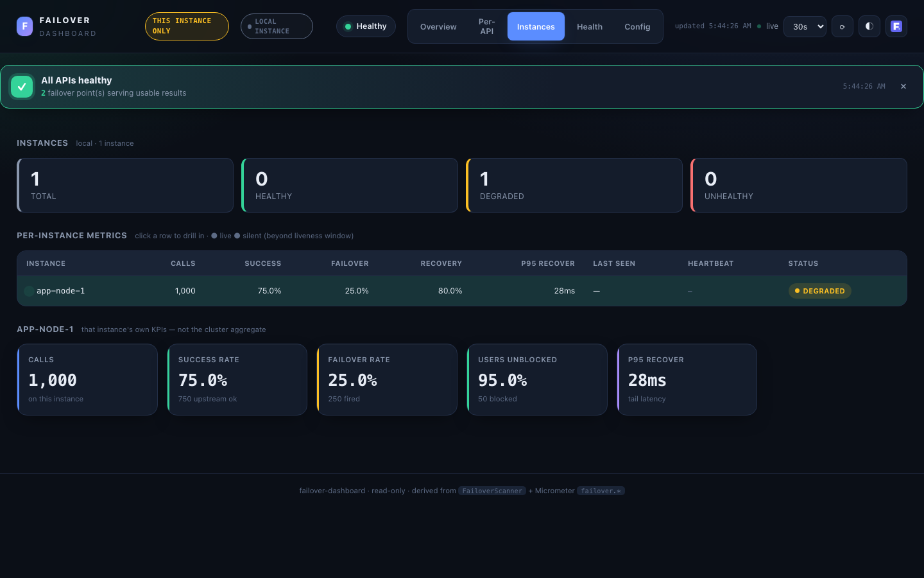Click the green checkmark icon in banner
Image resolution: width=924 pixels, height=578 pixels.
22,87
